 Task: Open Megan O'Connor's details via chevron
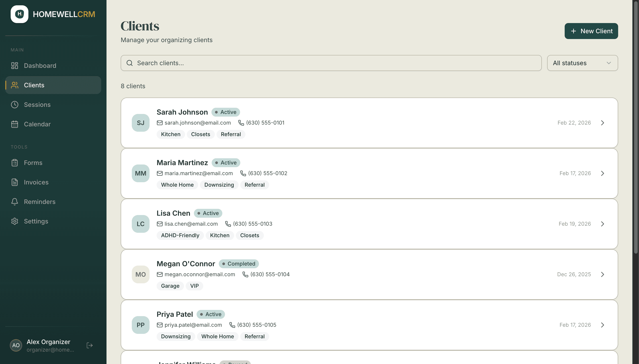[602, 274]
